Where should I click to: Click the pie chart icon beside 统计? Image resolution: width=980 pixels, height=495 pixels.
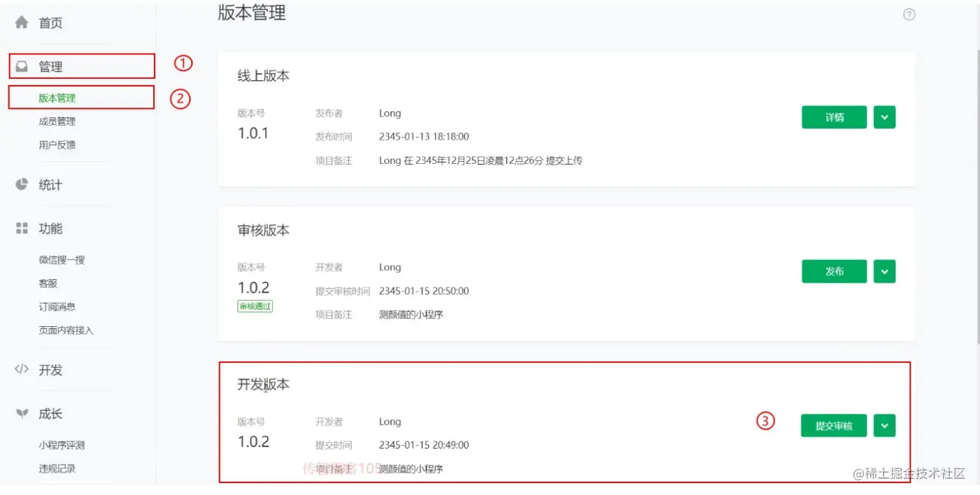point(22,184)
